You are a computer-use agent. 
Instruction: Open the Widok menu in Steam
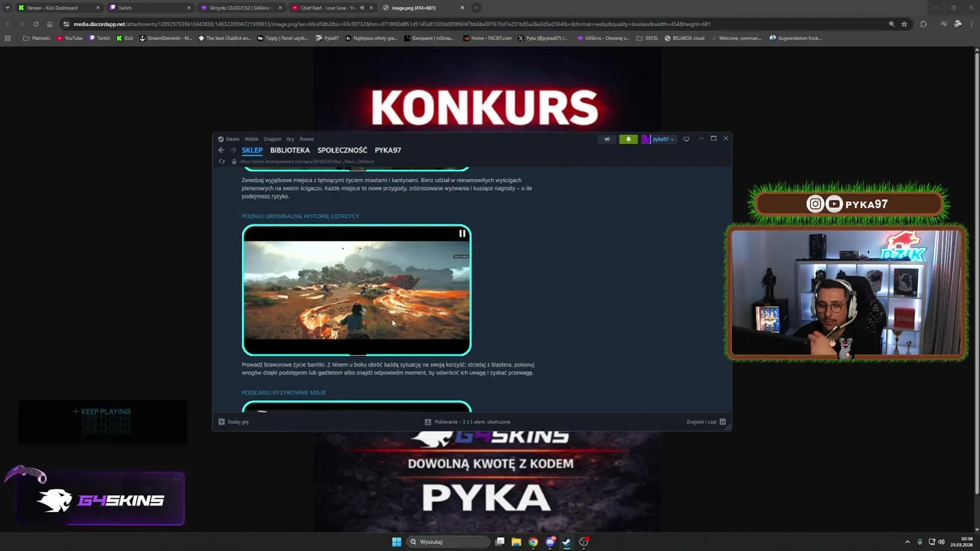coord(251,139)
